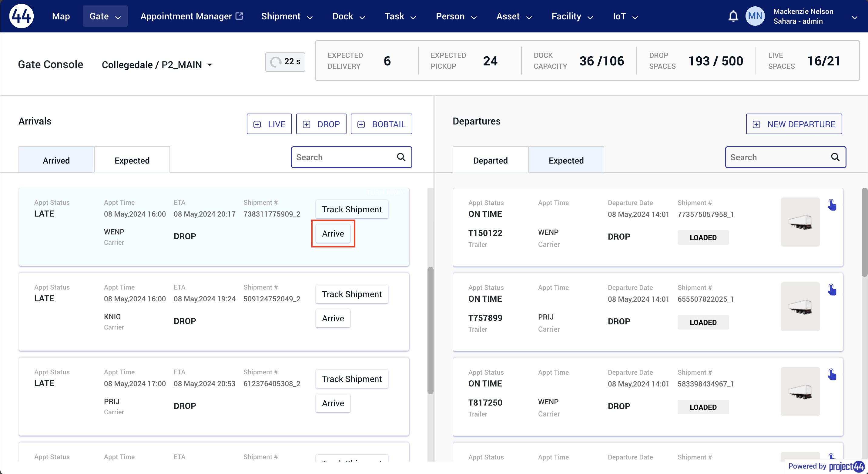This screenshot has height=474, width=868.
Task: Click the search magnifier in Departures
Action: click(x=835, y=157)
